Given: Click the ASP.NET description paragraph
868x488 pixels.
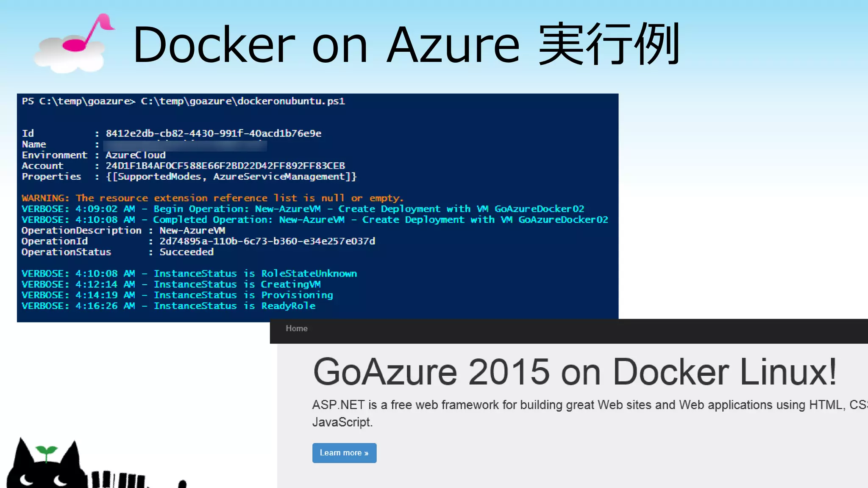Looking at the screenshot, I should click(x=590, y=413).
